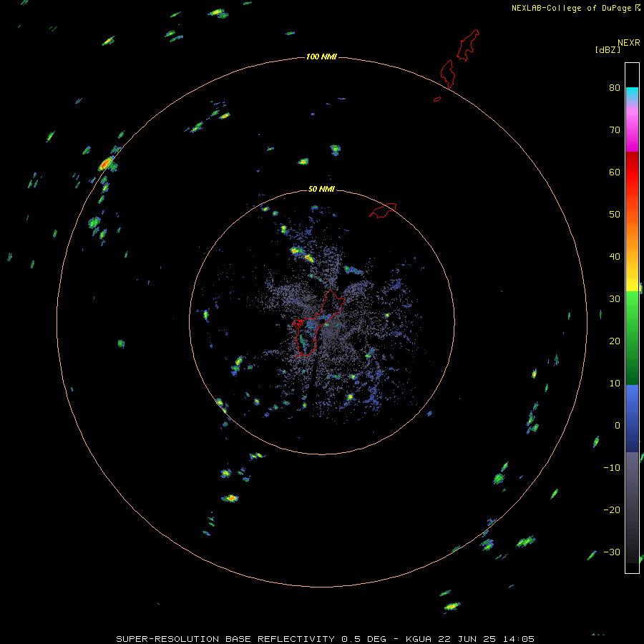
Task: Click the 100 NMI range ring label
Action: (321, 57)
